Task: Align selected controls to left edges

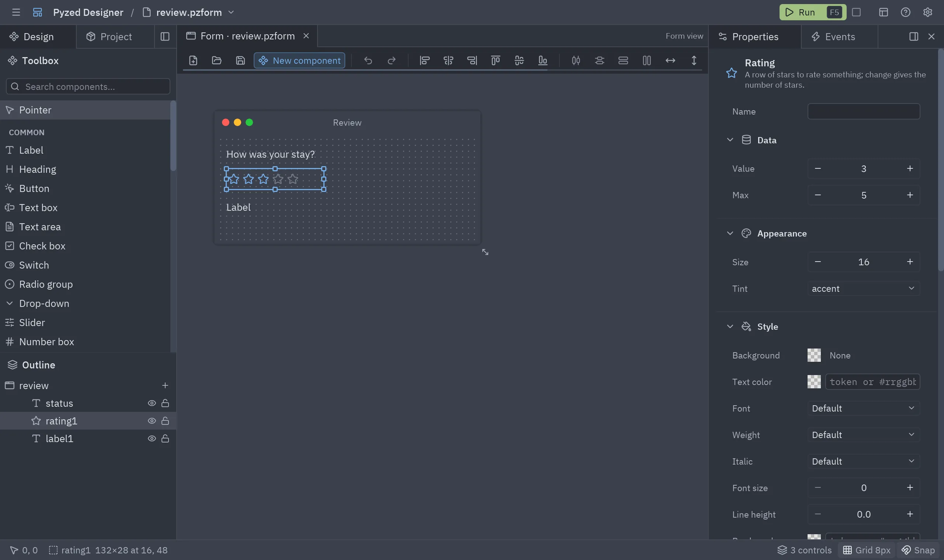Action: point(424,60)
